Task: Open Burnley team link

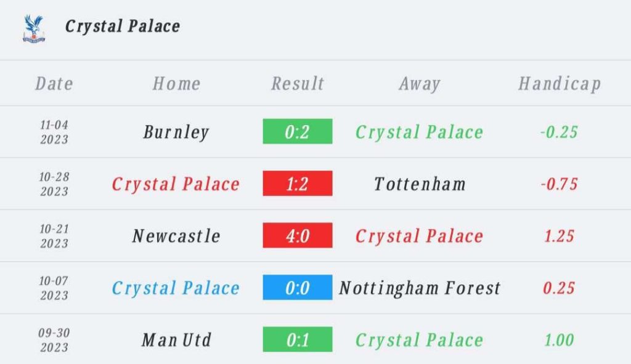Action: [176, 132]
